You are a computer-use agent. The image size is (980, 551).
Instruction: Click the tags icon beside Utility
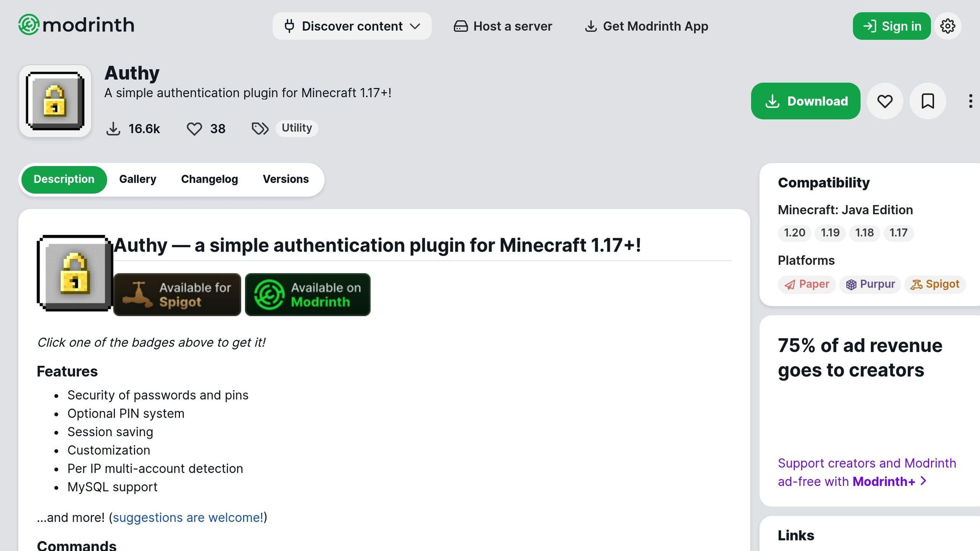coord(260,129)
